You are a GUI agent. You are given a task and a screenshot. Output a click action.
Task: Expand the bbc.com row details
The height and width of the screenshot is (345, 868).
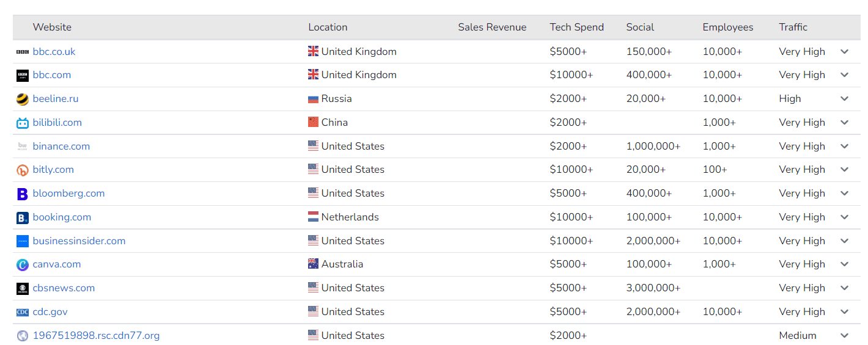(845, 75)
